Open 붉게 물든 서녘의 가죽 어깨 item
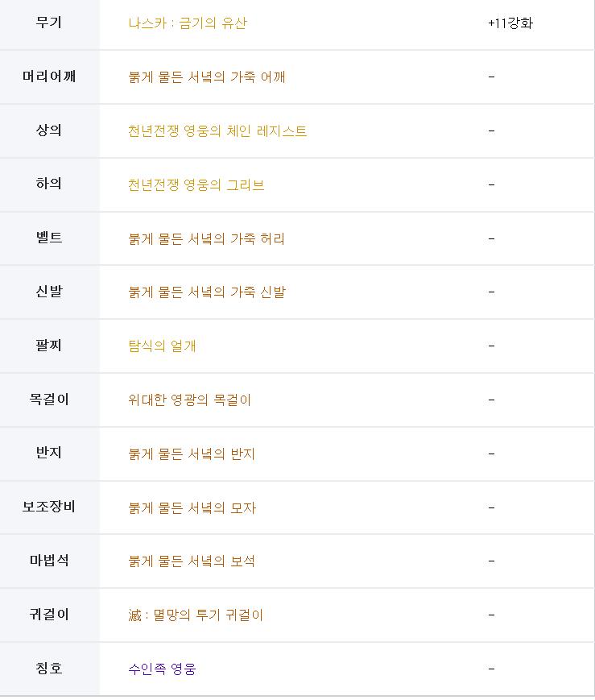The image size is (595, 700). 207,77
